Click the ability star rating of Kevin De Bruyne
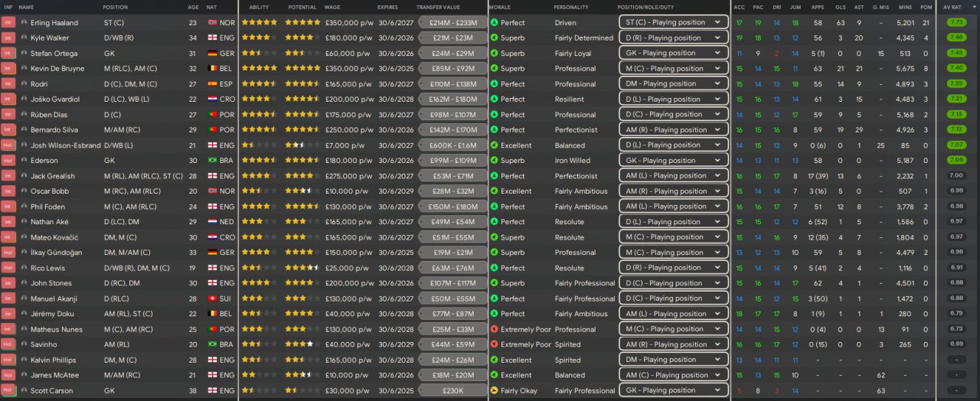Viewport: 980px width, 401px height. [x=259, y=68]
